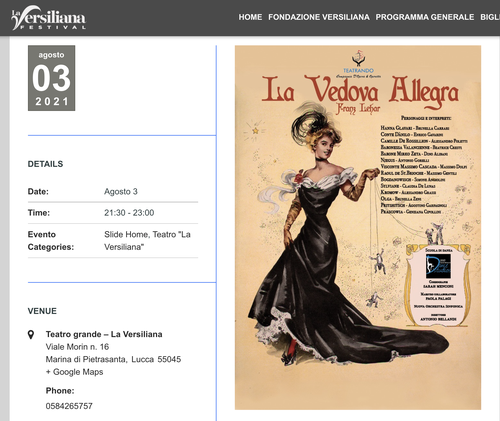500x421 pixels.
Task: Click the La Vedova Allegra poster image
Action: [358, 227]
